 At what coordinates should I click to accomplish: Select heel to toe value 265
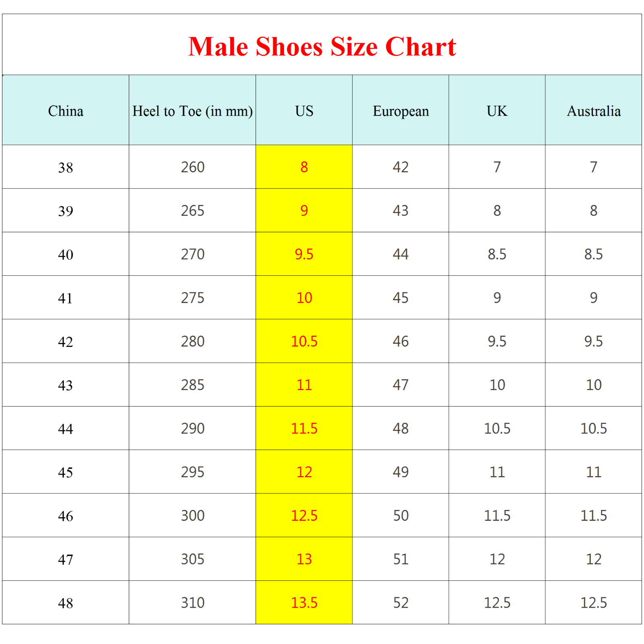coord(192,211)
